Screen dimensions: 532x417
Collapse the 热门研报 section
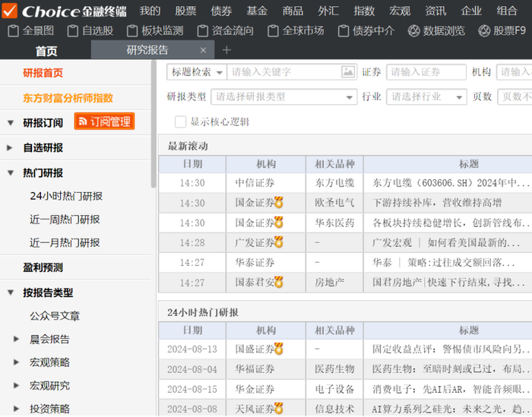click(10, 173)
